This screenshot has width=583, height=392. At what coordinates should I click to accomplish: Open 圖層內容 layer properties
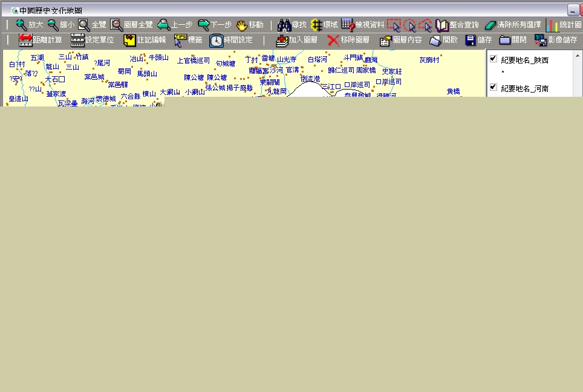385,40
